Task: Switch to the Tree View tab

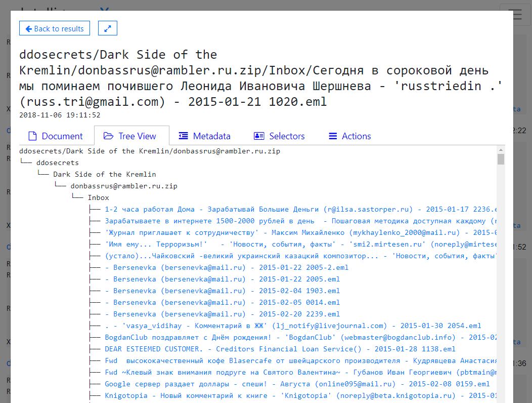Action: click(x=131, y=136)
